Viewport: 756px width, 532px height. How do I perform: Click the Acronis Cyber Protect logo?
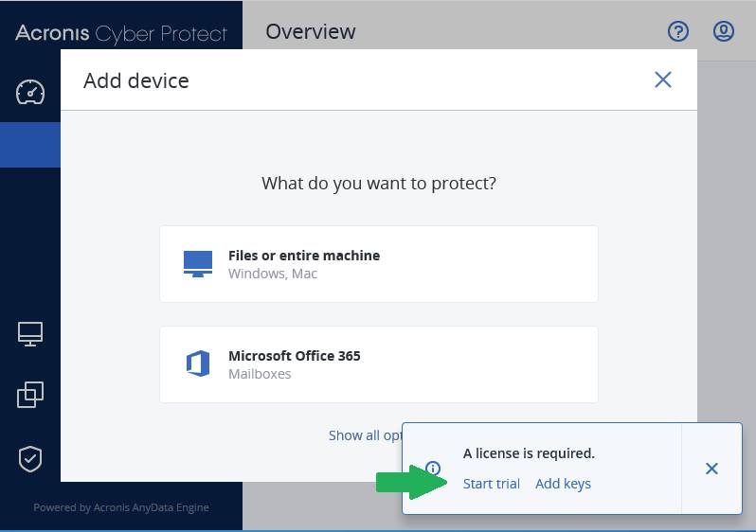(x=121, y=33)
